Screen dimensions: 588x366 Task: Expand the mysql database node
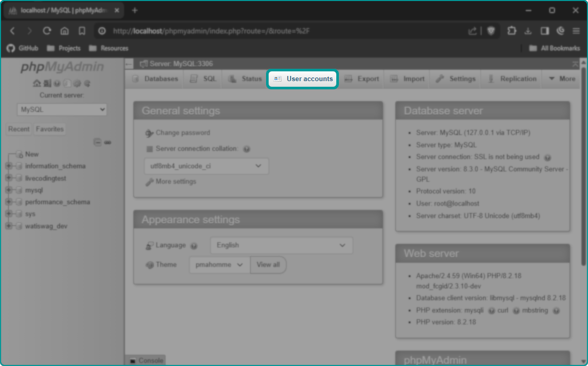coord(9,189)
